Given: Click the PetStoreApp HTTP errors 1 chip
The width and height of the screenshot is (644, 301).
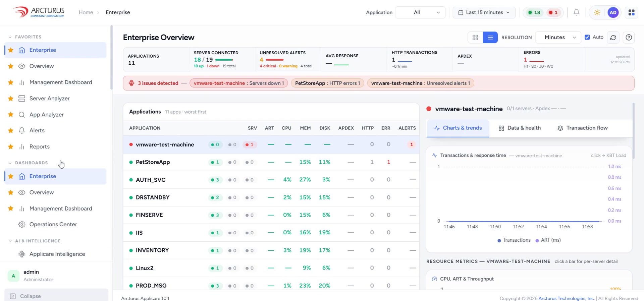Looking at the screenshot, I should pyautogui.click(x=328, y=83).
